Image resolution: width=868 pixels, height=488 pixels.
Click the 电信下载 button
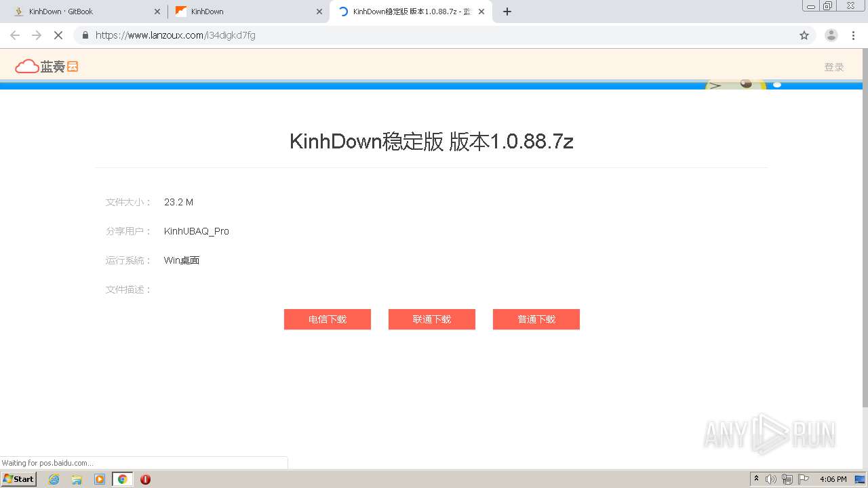click(x=328, y=319)
